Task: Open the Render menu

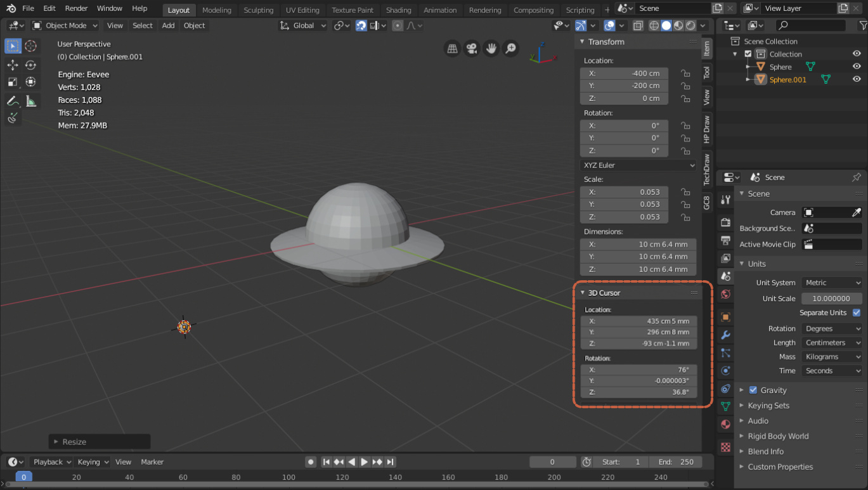Action: (x=76, y=8)
